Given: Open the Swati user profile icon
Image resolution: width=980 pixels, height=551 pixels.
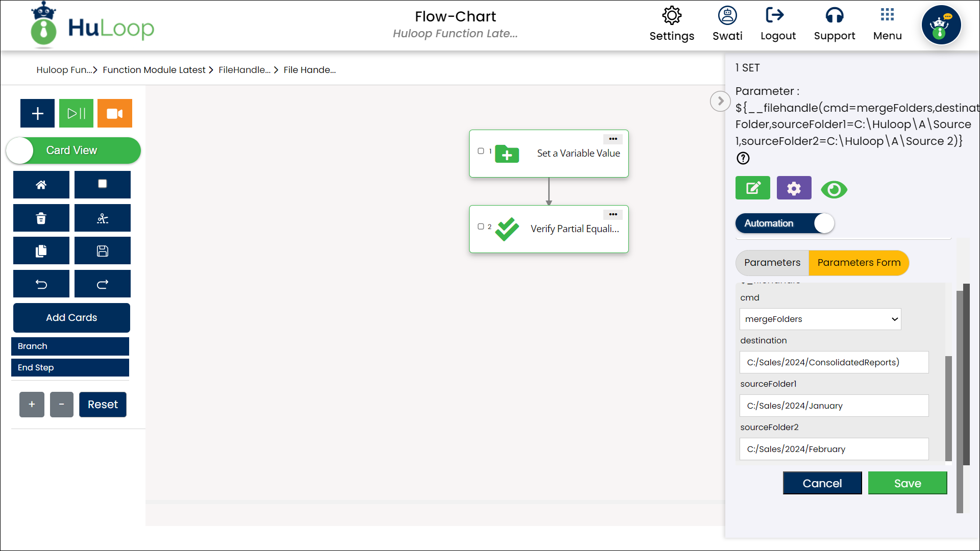Looking at the screenshot, I should 727,15.
